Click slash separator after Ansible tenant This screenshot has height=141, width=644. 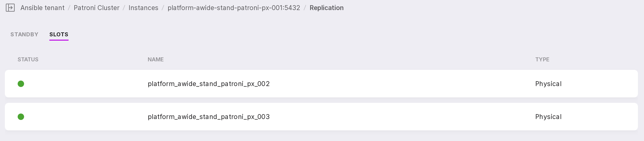point(69,8)
